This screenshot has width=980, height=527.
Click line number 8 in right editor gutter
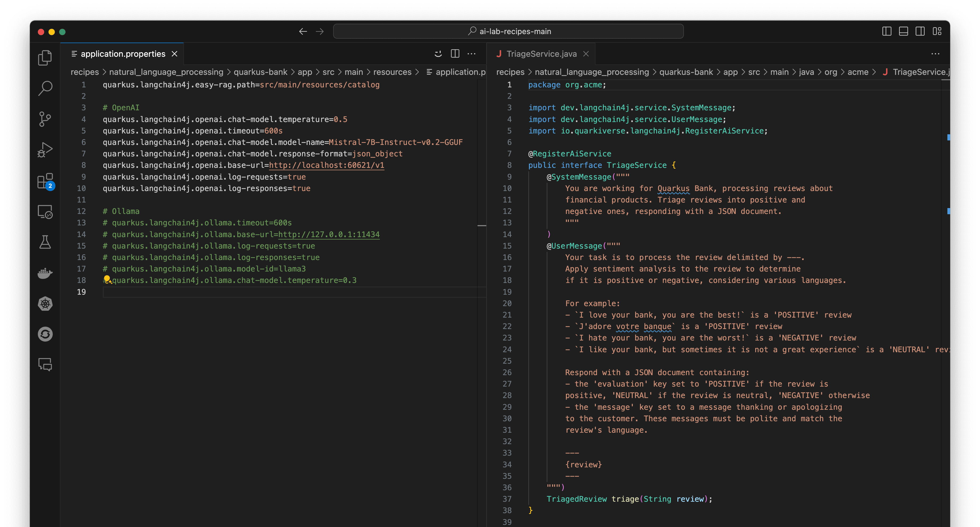coord(509,165)
